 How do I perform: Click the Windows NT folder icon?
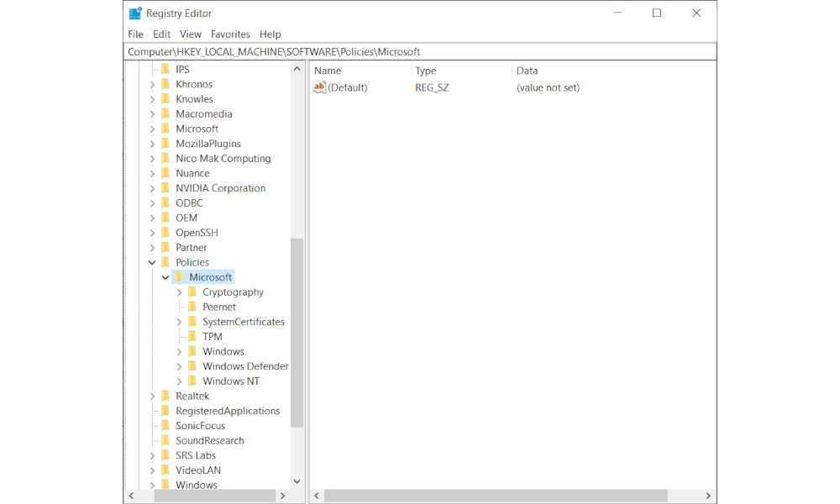[x=192, y=381]
